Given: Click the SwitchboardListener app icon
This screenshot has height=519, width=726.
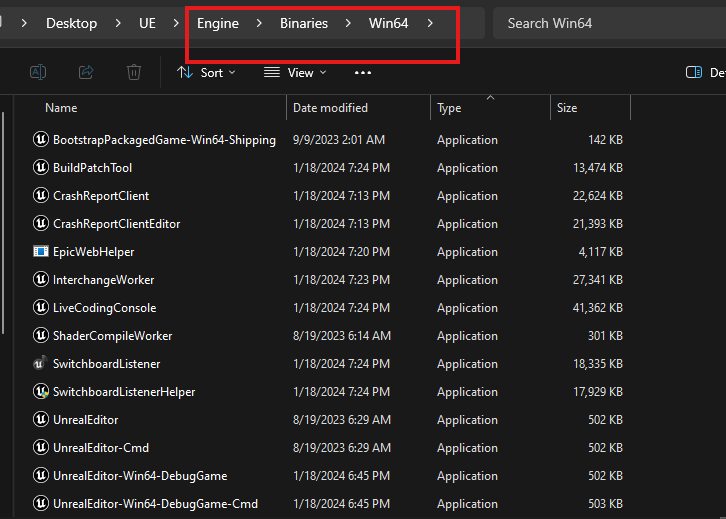Looking at the screenshot, I should point(41,364).
